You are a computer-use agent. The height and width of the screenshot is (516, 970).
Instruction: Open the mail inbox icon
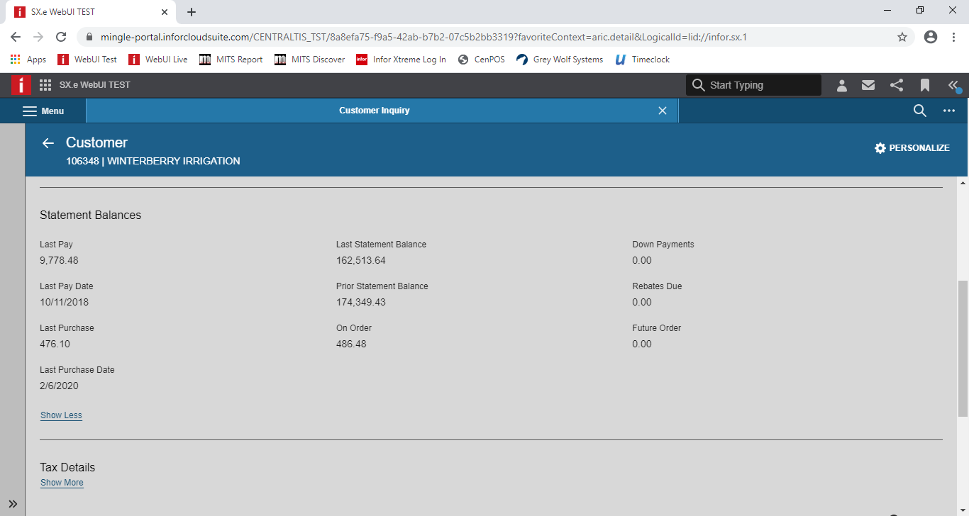pyautogui.click(x=869, y=85)
